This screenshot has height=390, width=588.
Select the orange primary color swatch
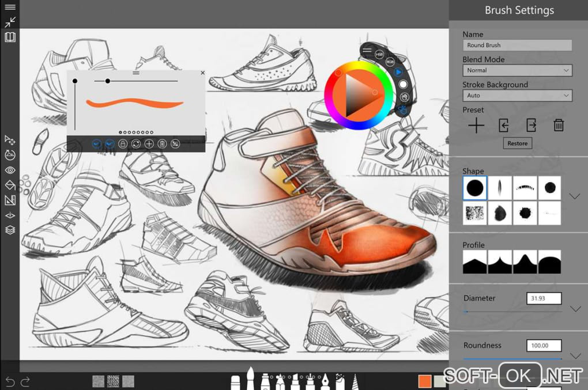pos(424,381)
